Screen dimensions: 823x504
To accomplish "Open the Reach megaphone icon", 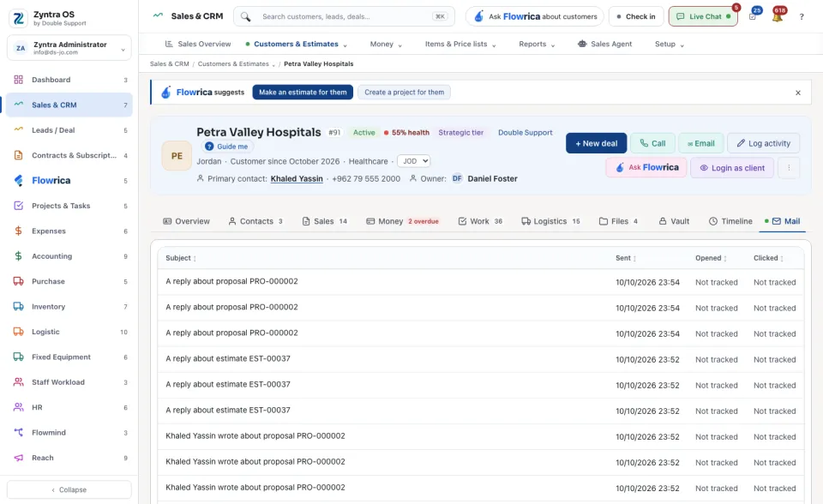I will coord(18,458).
